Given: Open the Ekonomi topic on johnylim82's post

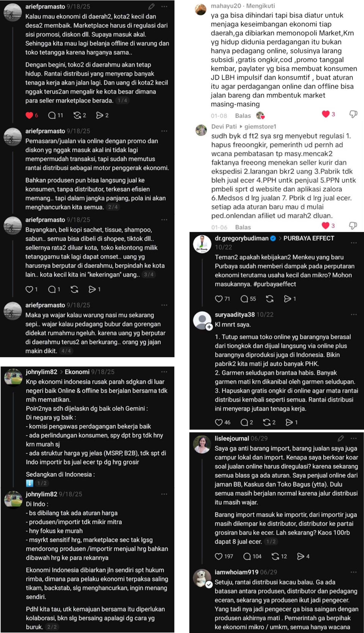Looking at the screenshot, I should pos(77,372).
